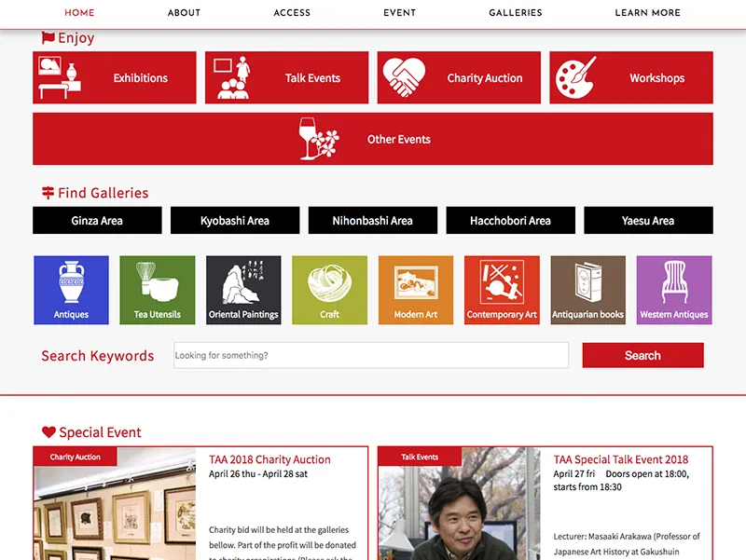Choose the brown Antiquarian books category

pyautogui.click(x=588, y=290)
